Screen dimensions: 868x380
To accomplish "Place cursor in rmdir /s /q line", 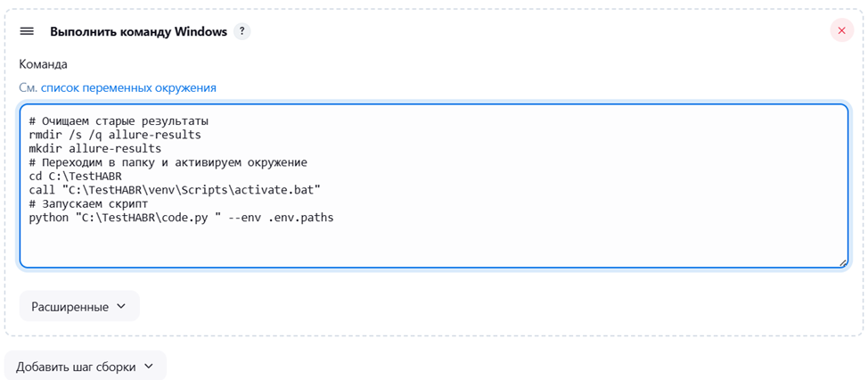I will point(115,135).
